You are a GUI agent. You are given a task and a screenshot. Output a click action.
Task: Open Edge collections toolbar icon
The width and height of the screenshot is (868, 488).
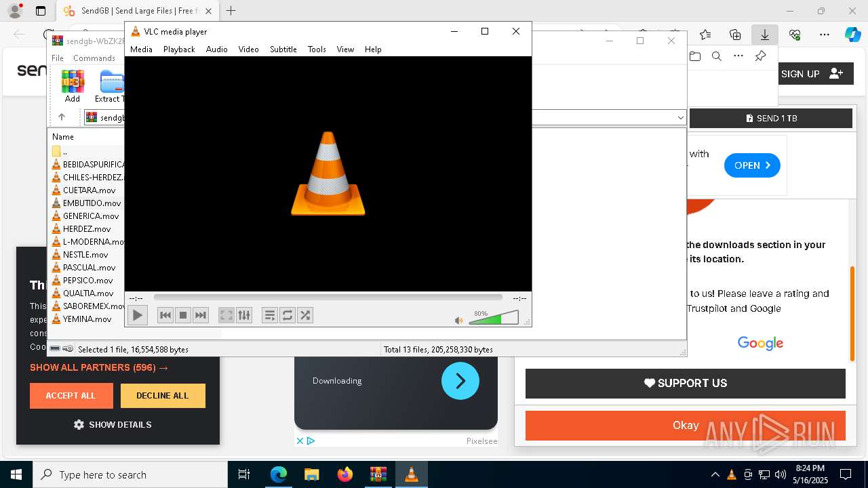[x=735, y=35]
